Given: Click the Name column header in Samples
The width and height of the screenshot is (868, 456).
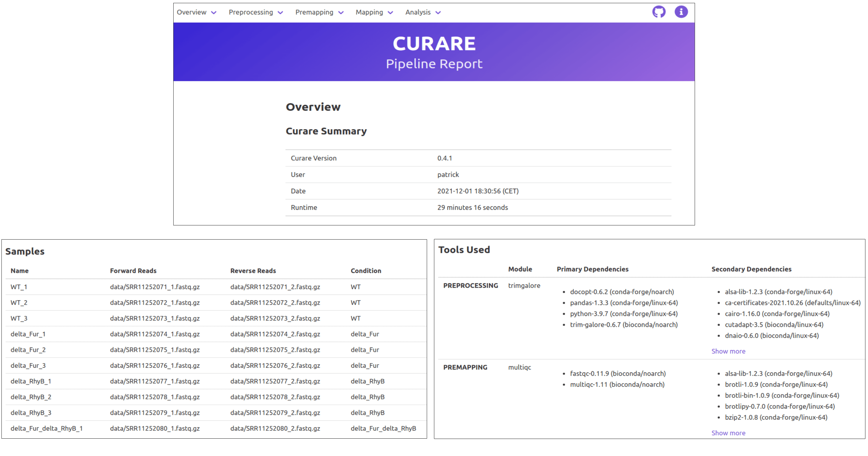Looking at the screenshot, I should (20, 271).
